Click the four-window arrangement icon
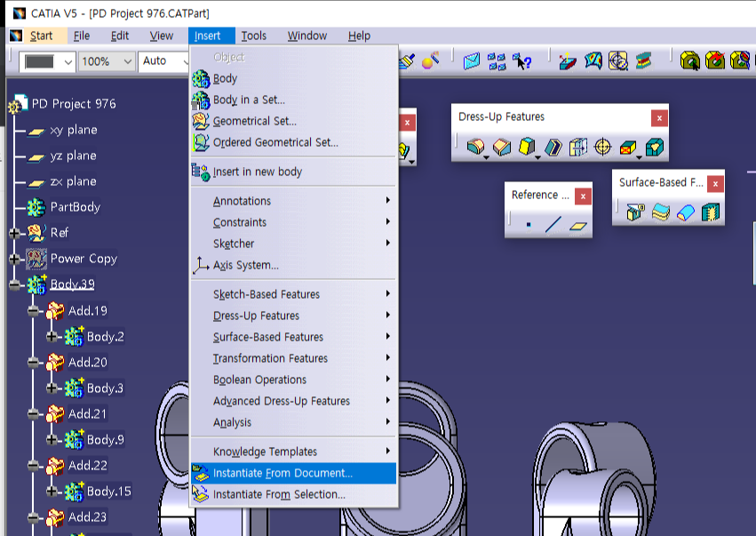Image resolution: width=756 pixels, height=536 pixels. pyautogui.click(x=497, y=61)
